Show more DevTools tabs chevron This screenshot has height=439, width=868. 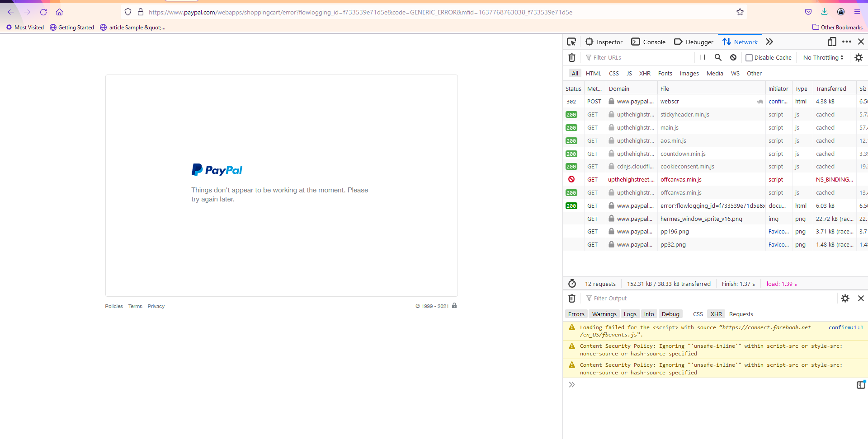(x=769, y=42)
